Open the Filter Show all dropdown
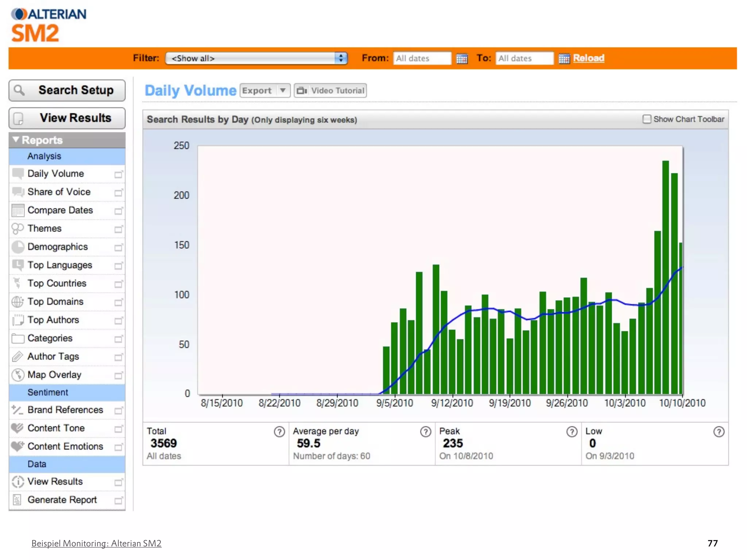 256,58
